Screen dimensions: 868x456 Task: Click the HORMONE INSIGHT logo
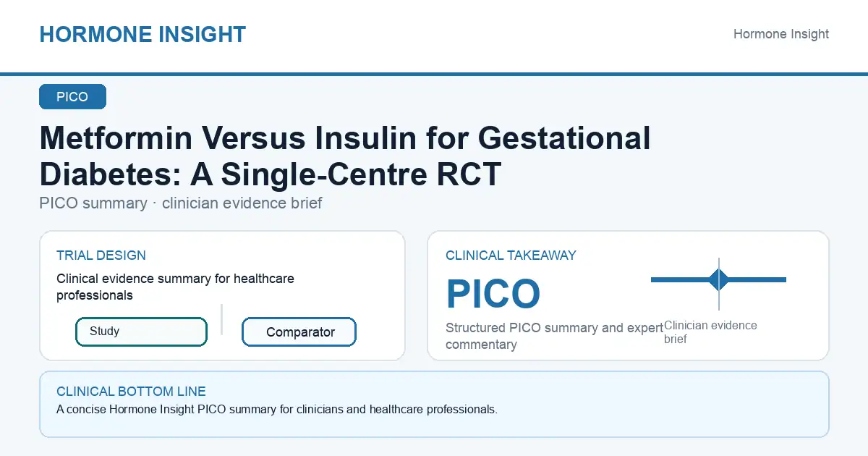coord(142,34)
